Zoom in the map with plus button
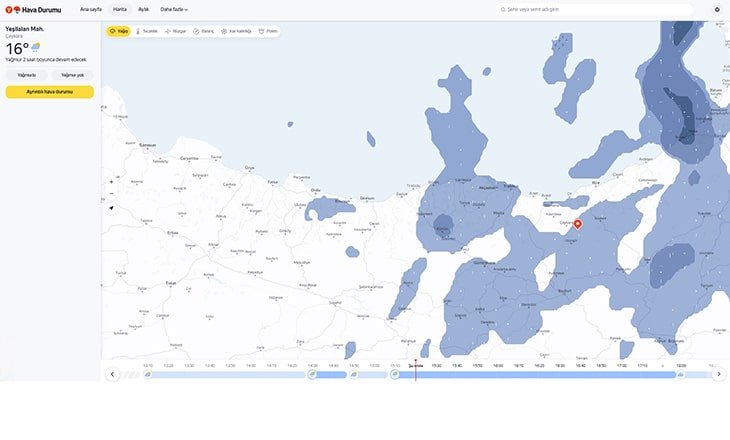The width and height of the screenshot is (730, 440). 111,181
